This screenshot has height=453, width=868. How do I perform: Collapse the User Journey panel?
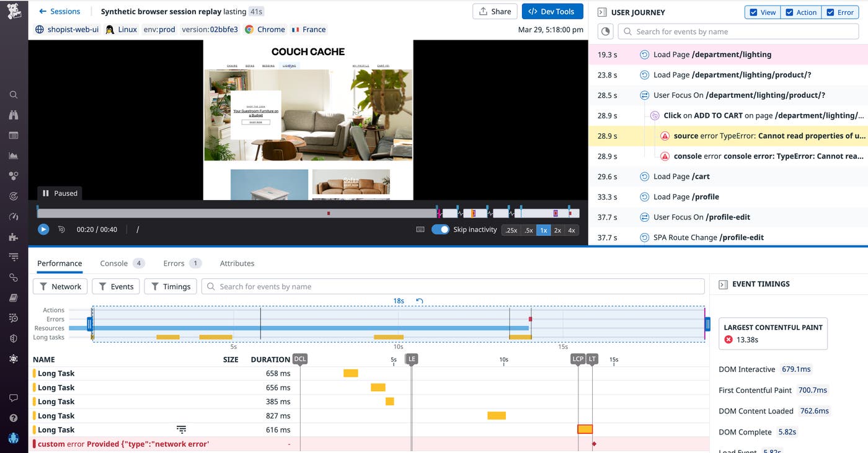[x=601, y=12]
